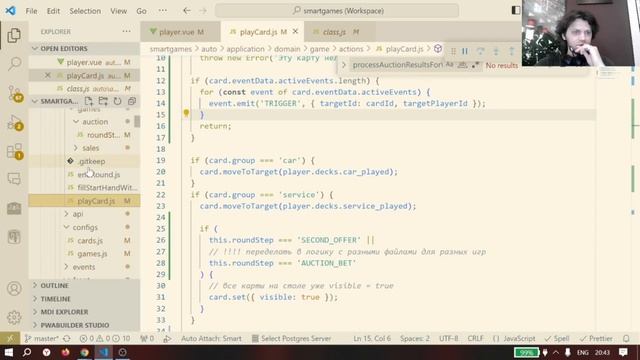This screenshot has height=360, width=640.
Task: Click New File icon in workspace header
Action: click(89, 101)
